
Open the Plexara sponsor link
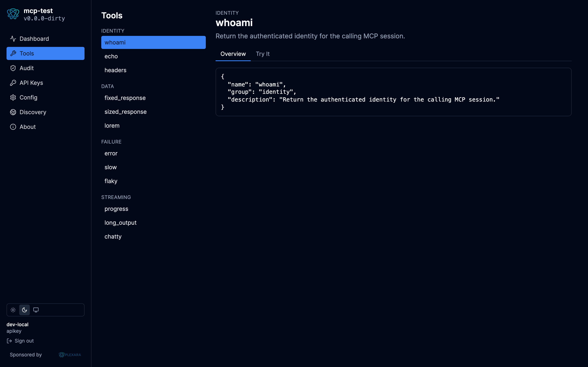[x=70, y=355]
